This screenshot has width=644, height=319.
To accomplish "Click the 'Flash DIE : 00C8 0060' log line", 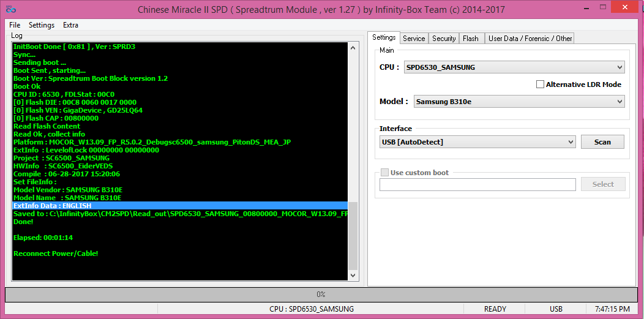I will pyautogui.click(x=75, y=102).
